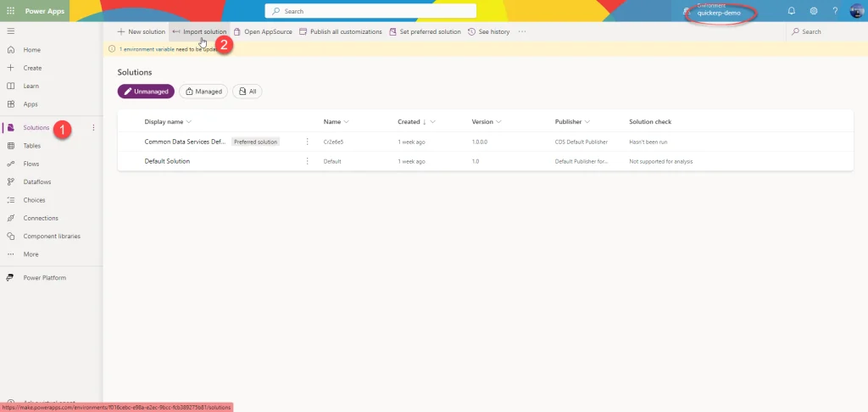The image size is (868, 412).
Task: Click 'Default Publisher for...' cell
Action: [x=581, y=162]
